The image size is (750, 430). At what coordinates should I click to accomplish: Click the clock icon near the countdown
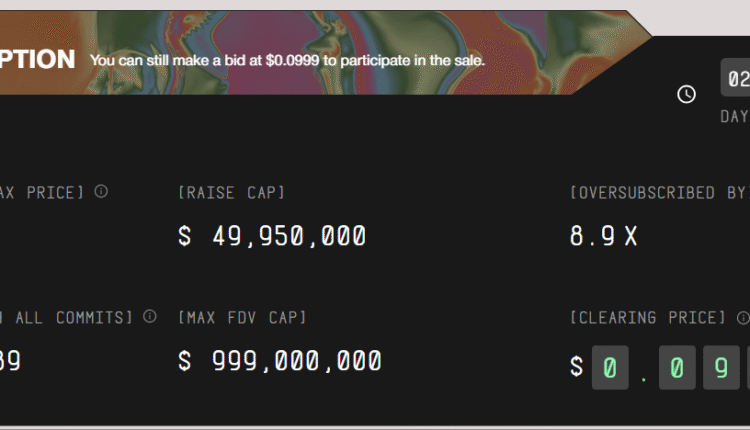pos(686,94)
